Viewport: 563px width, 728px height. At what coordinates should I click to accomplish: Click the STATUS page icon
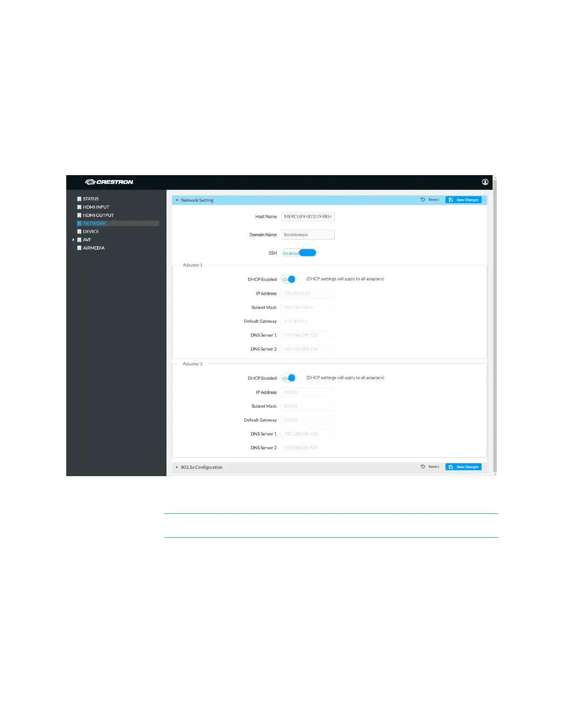tap(79, 199)
